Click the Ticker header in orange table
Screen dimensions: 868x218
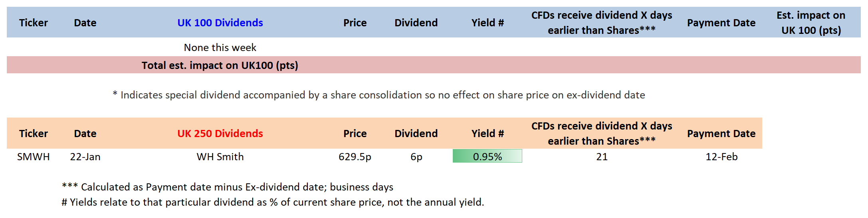pyautogui.click(x=34, y=134)
